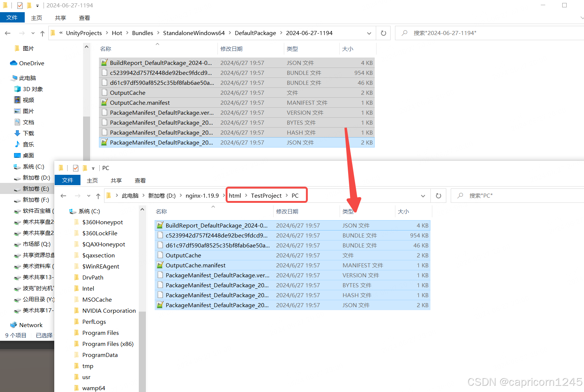The height and width of the screenshot is (392, 584).
Task: Open 下载 downloads folder in sidebar
Action: (28, 133)
